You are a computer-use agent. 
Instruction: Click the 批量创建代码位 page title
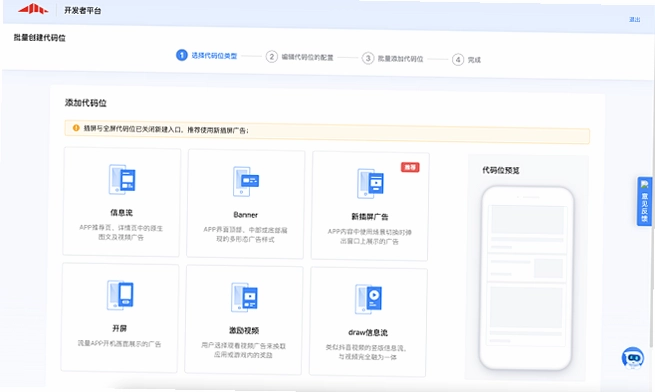40,38
